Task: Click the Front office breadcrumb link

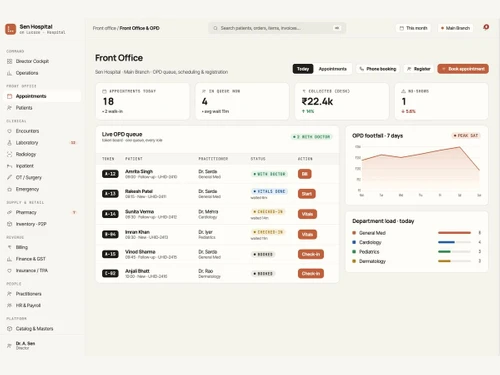Action: pos(104,28)
